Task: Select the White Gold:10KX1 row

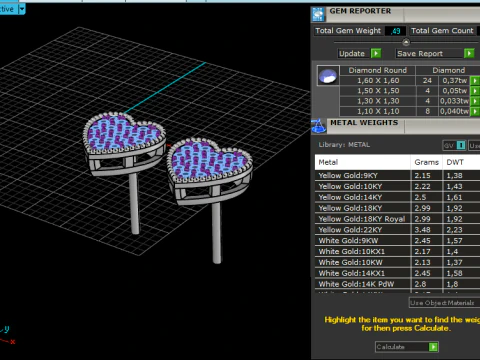Action: [397, 251]
